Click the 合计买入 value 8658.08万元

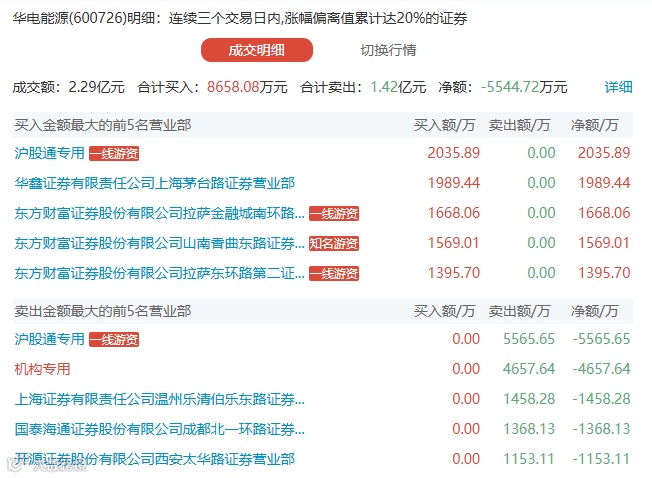point(247,87)
